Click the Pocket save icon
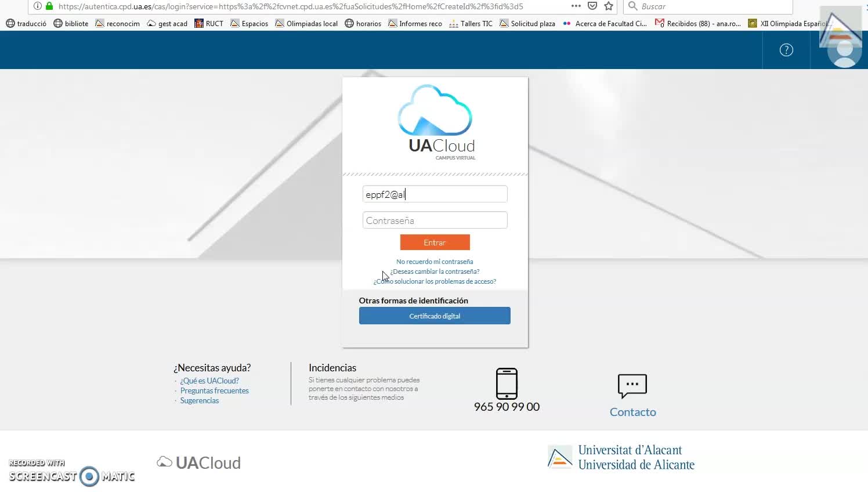This screenshot has width=868, height=492. [x=592, y=6]
